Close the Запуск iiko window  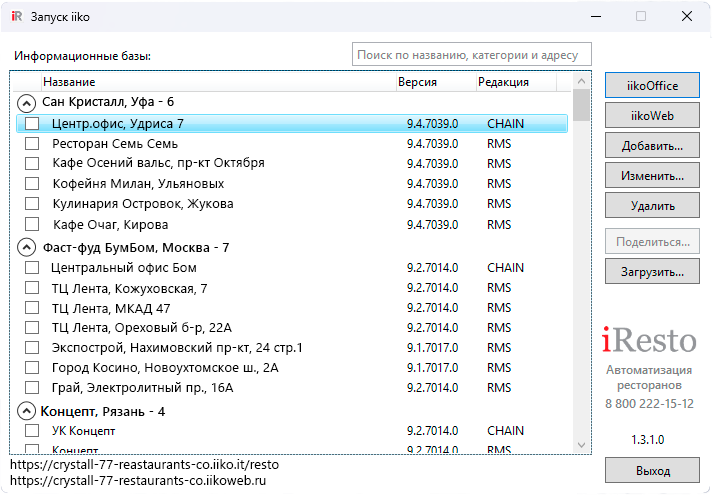pos(687,16)
